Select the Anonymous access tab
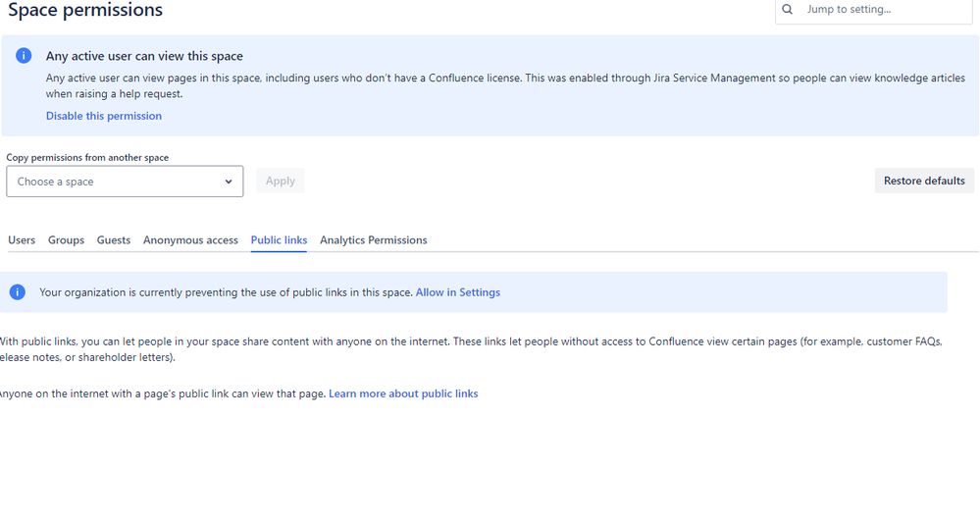The width and height of the screenshot is (980, 524). [x=190, y=240]
